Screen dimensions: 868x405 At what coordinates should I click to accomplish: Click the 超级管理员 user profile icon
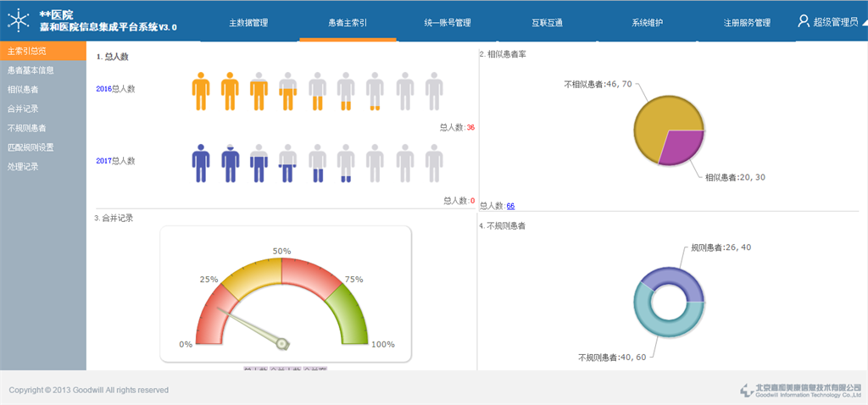coord(804,21)
